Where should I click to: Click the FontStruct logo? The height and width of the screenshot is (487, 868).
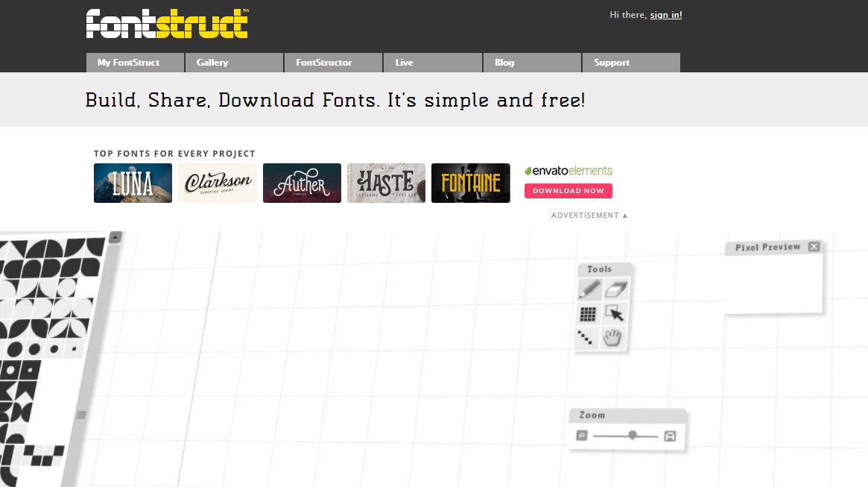pyautogui.click(x=167, y=23)
